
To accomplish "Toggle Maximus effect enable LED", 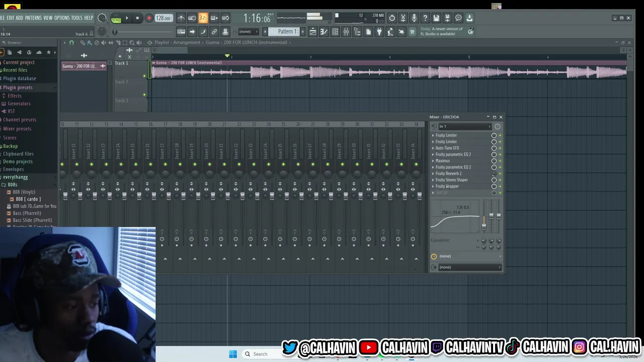I will [x=500, y=161].
